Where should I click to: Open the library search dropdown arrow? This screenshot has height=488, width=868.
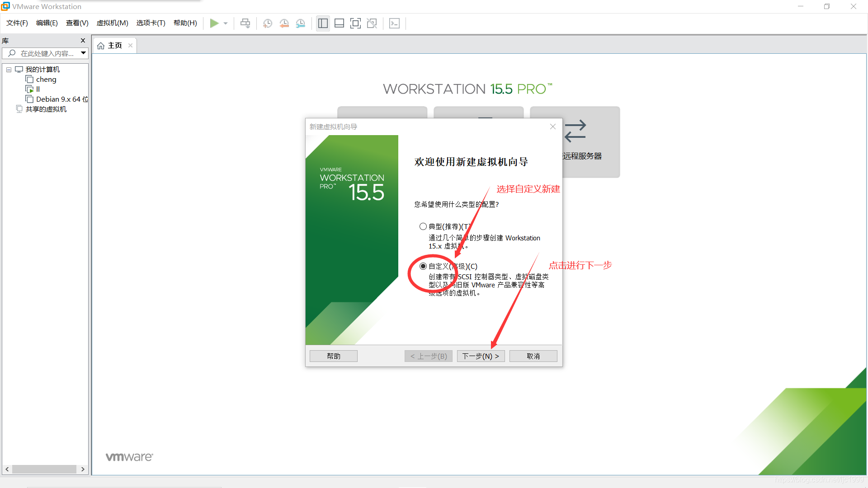(x=84, y=53)
